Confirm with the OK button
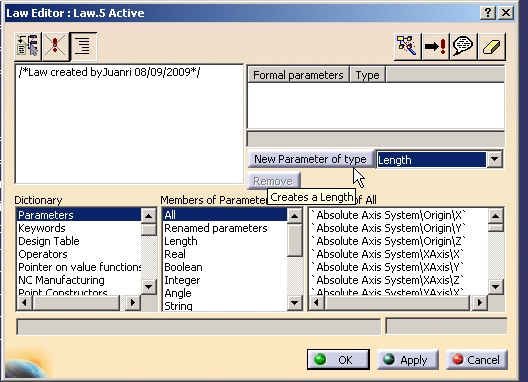 pos(338,360)
